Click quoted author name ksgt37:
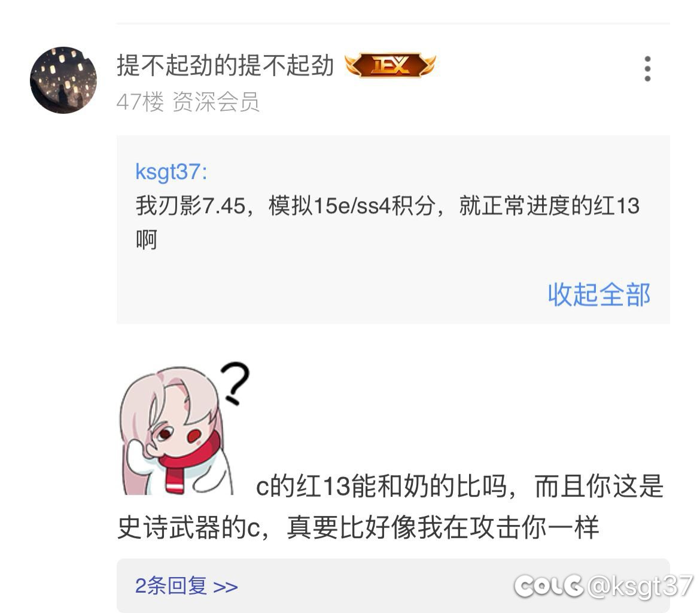This screenshot has height=613, width=700. pyautogui.click(x=172, y=172)
